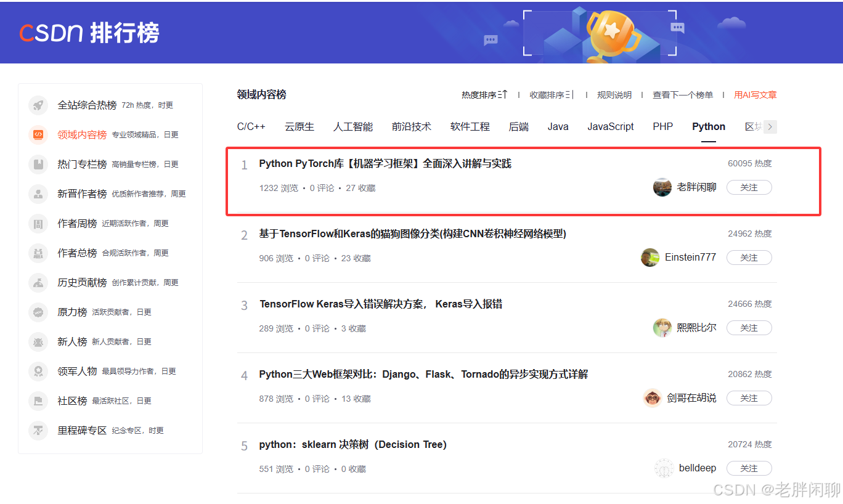Follow 熙熙比尔 with 关注 button
This screenshot has height=504, width=843.
click(x=749, y=328)
